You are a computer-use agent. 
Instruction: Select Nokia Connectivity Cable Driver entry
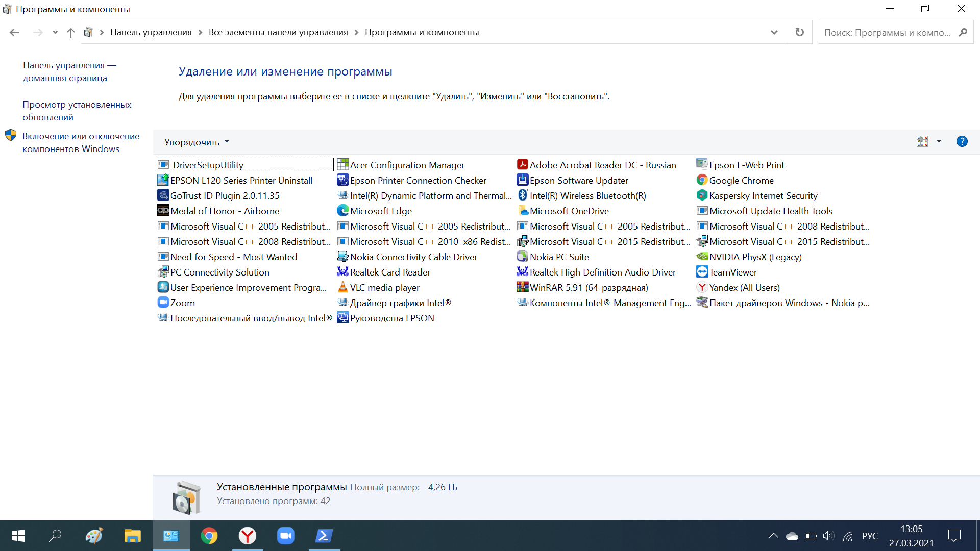tap(413, 257)
